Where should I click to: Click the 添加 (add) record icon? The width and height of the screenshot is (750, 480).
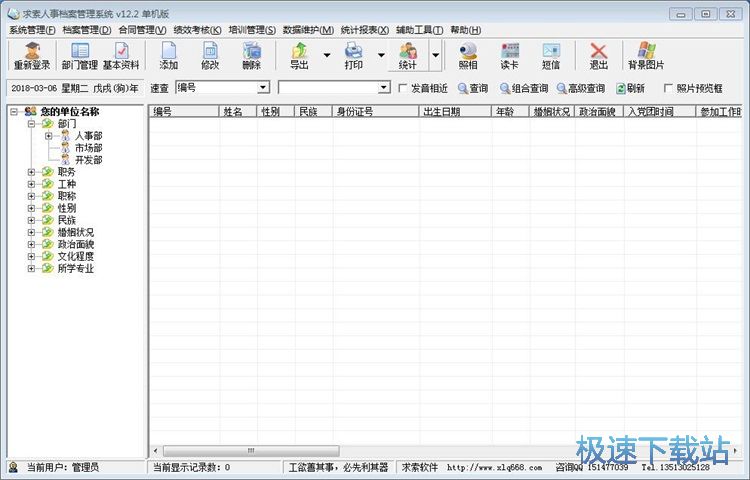(169, 56)
